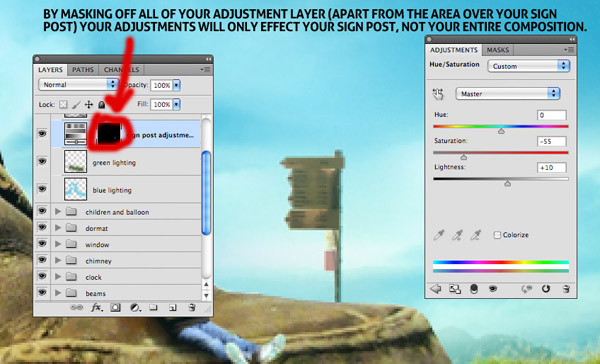Image resolution: width=600 pixels, height=364 pixels.
Task: Delete layer with Layers panel trash icon
Action: (192, 307)
